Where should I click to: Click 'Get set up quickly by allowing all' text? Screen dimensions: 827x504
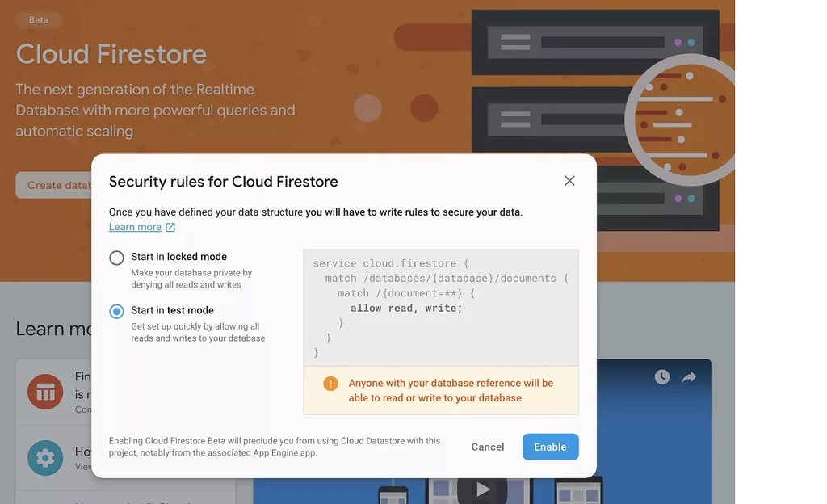(195, 326)
